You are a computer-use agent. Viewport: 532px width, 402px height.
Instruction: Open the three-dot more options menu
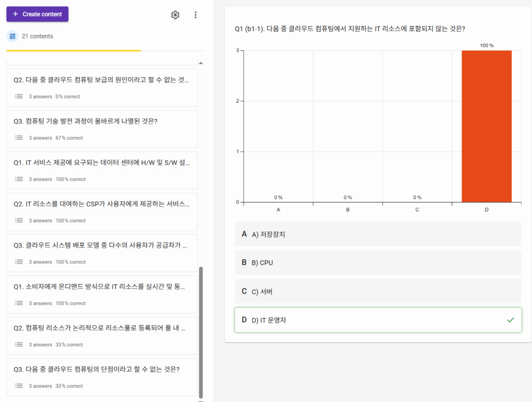tap(195, 15)
